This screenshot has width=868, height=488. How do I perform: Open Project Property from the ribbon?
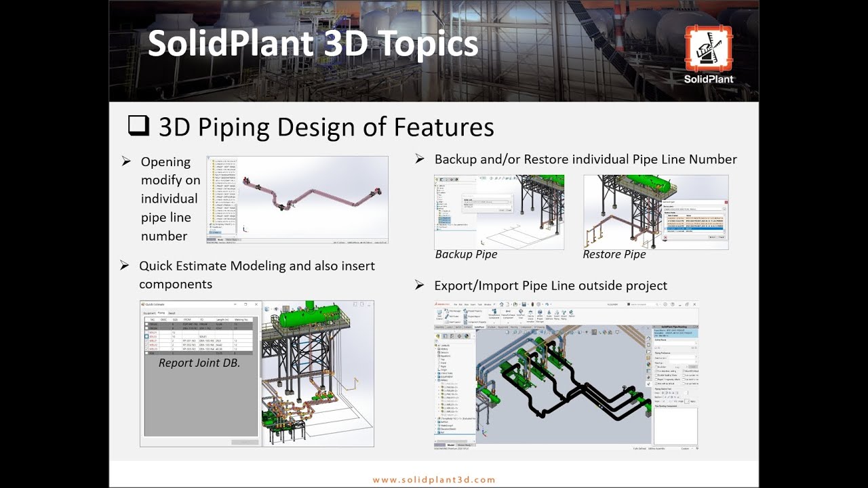point(471,311)
